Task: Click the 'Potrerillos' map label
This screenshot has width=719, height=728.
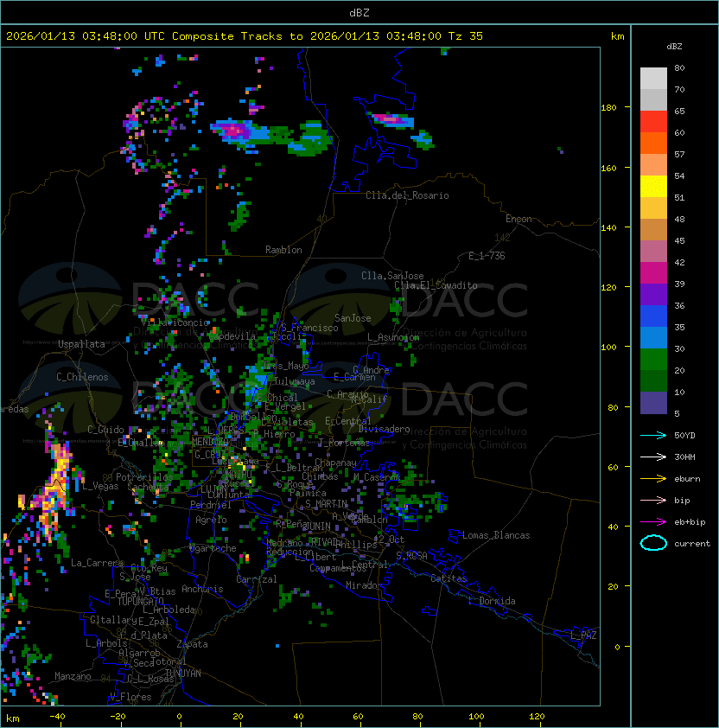Action: [x=144, y=477]
